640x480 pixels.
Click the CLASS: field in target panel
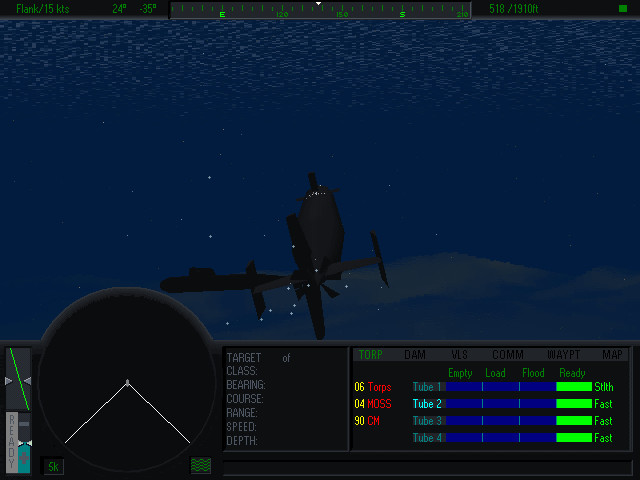pyautogui.click(x=242, y=371)
